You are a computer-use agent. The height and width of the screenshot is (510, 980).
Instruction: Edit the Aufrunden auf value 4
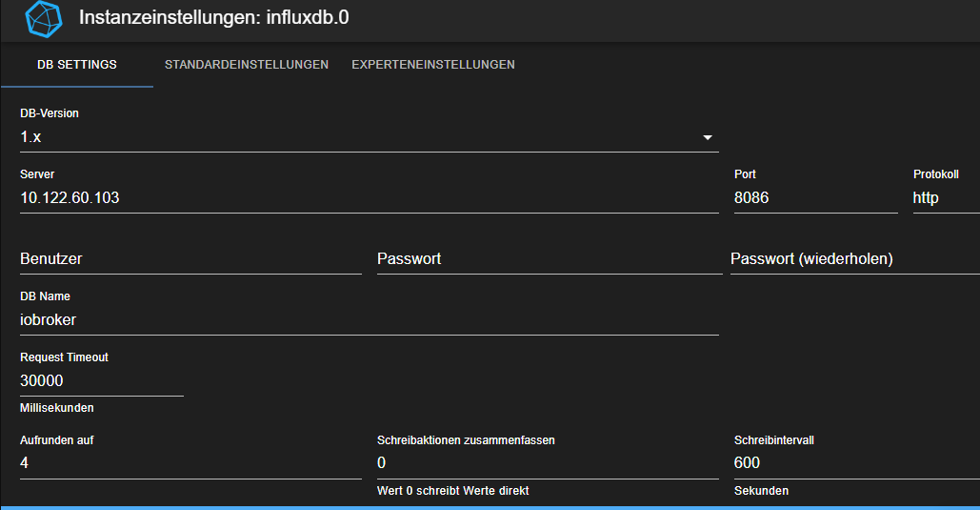[x=190, y=463]
